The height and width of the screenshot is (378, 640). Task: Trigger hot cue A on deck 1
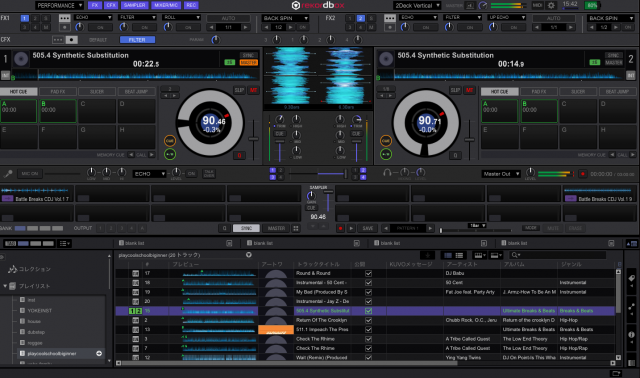[18, 111]
